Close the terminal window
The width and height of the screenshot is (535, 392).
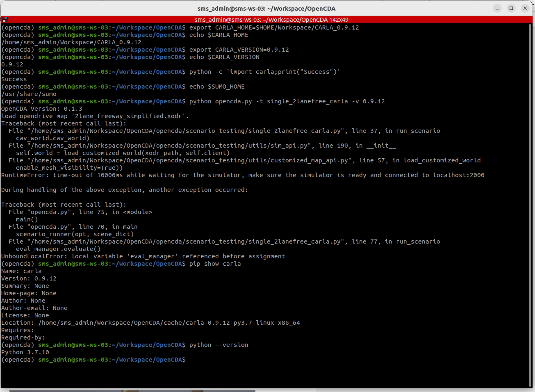[x=525, y=8]
